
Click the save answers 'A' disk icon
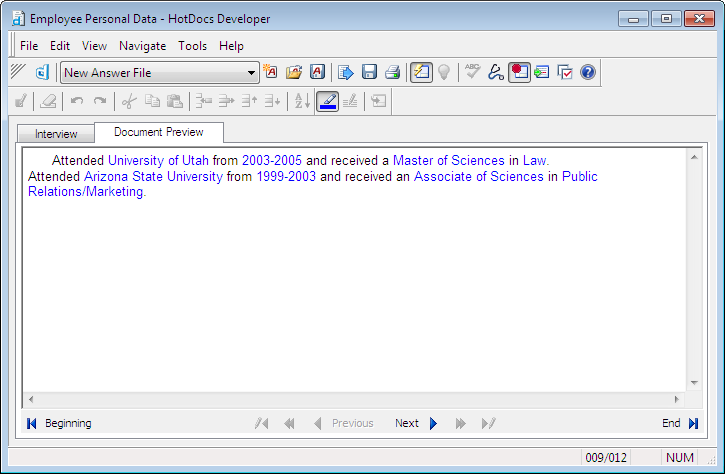(317, 72)
